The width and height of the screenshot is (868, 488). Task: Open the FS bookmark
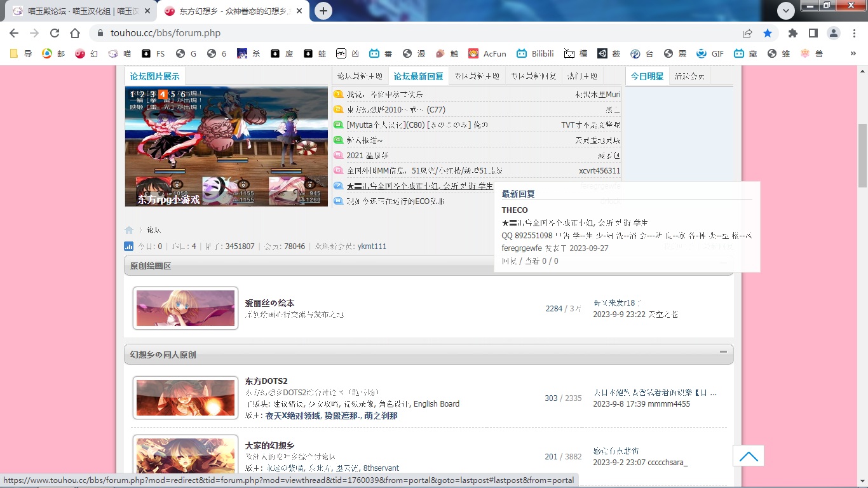pos(153,54)
